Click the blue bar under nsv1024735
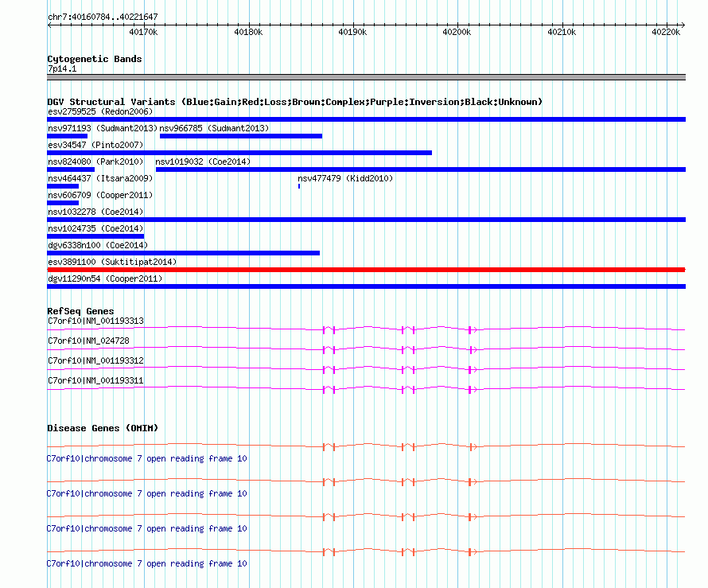 coord(95,236)
